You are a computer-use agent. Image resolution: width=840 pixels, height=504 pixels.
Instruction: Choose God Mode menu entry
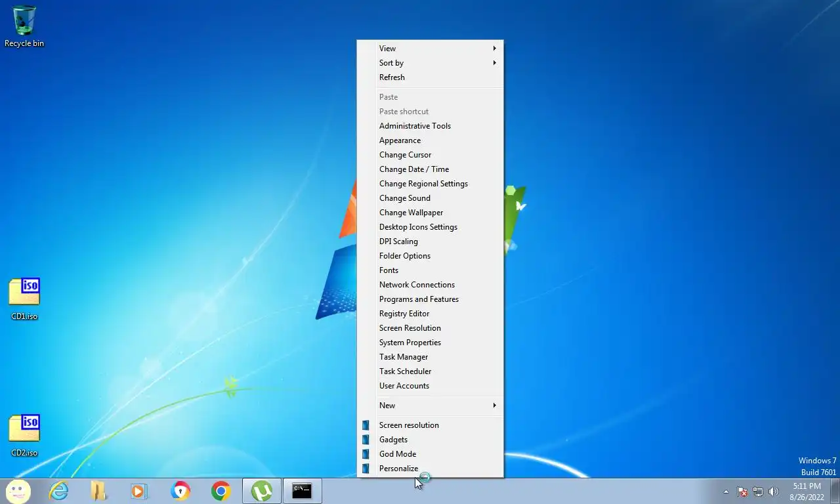coord(430,454)
